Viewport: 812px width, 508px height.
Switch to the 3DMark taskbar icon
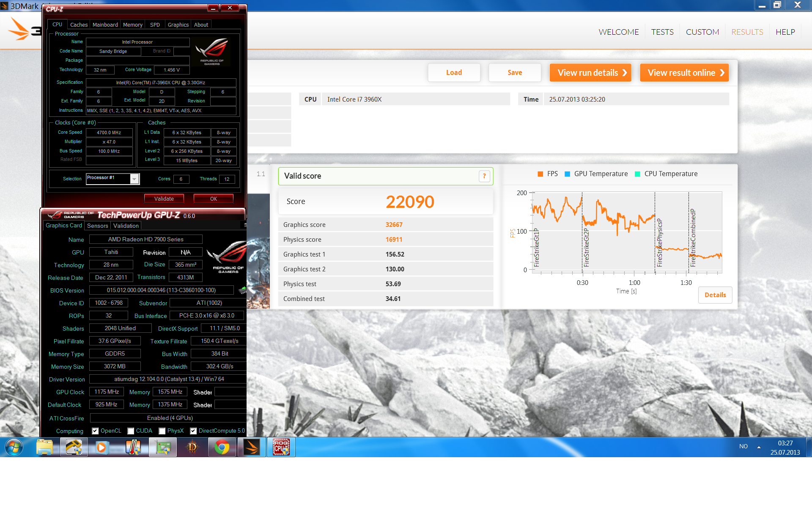(x=252, y=447)
